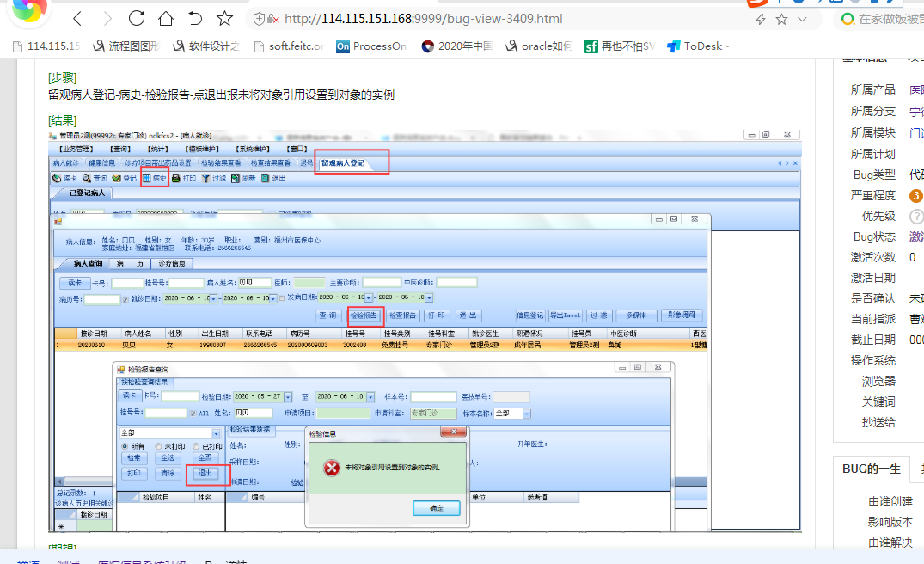Open the 【系统维护】 menu
This screenshot has width=924, height=564.
(x=254, y=149)
